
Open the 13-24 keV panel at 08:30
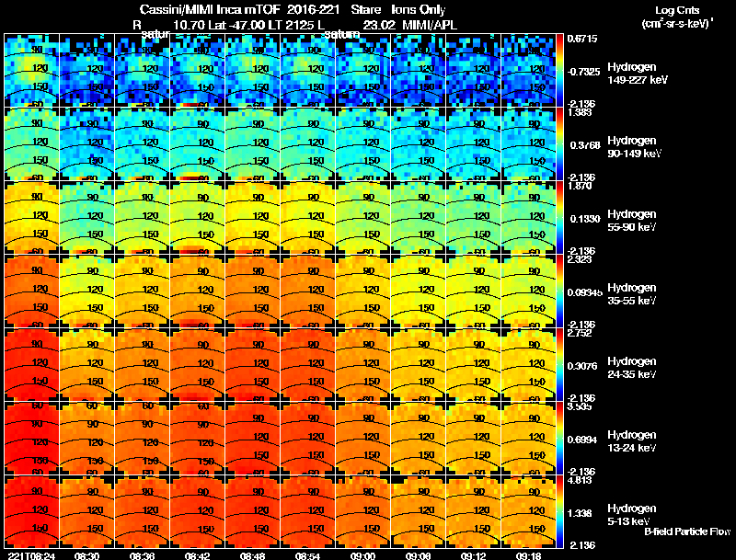tap(87, 438)
